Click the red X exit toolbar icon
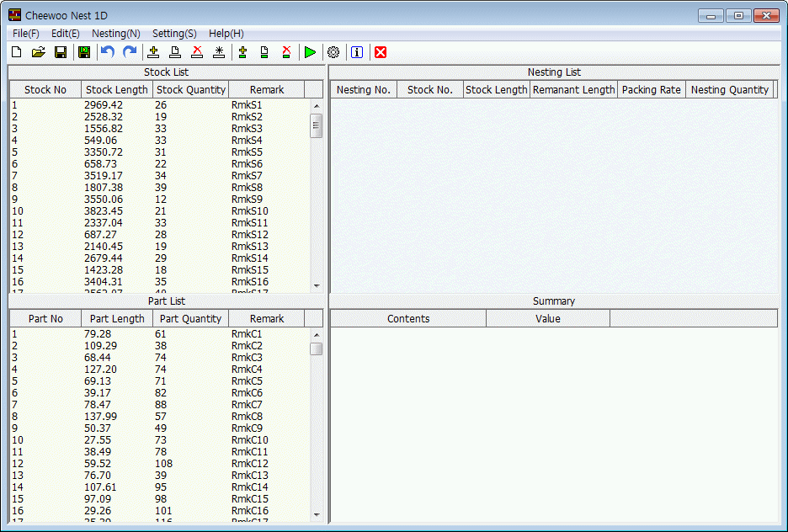788x532 pixels. tap(381, 52)
